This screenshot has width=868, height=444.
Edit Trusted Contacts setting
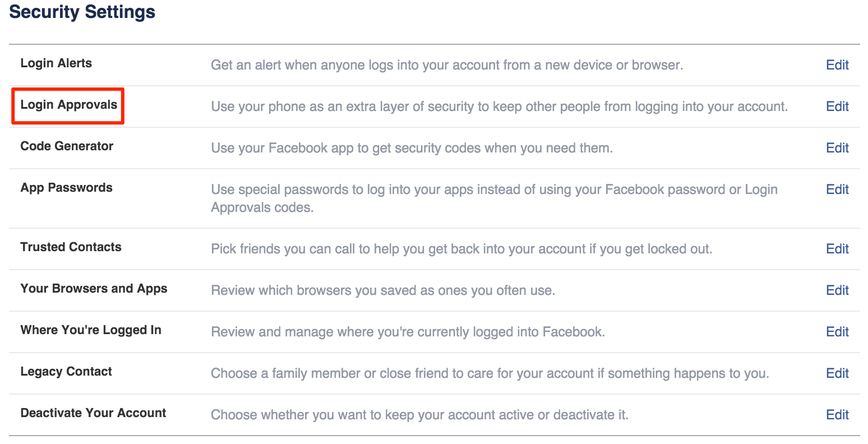point(837,249)
